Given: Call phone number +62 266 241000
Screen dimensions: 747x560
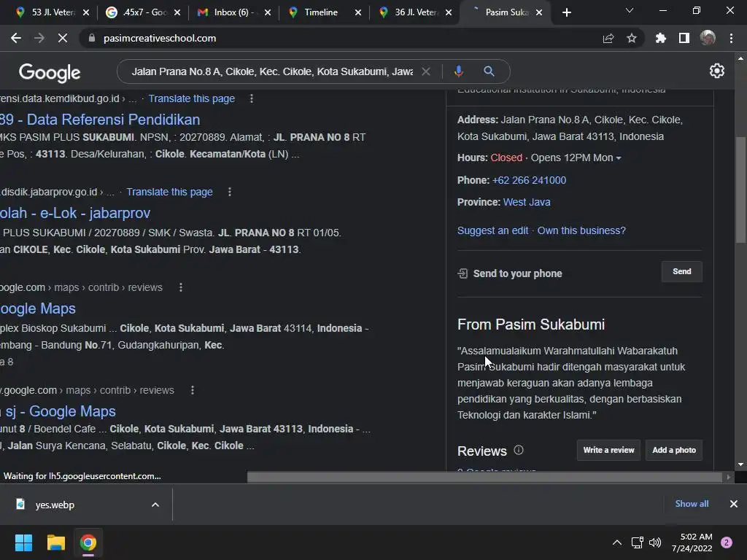Looking at the screenshot, I should 530,181.
